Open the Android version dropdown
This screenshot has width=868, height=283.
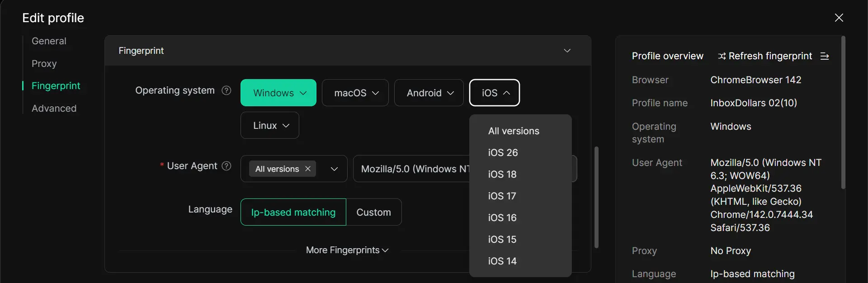click(x=429, y=93)
